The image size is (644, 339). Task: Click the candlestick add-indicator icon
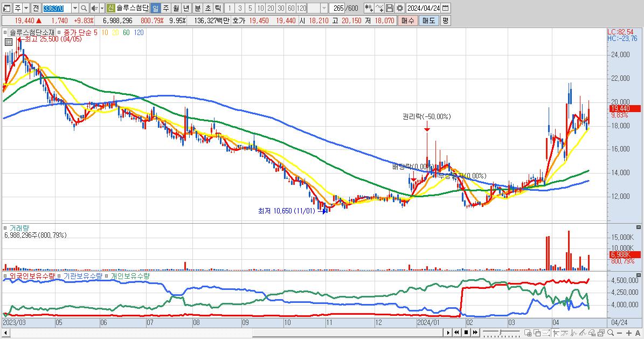click(369, 8)
